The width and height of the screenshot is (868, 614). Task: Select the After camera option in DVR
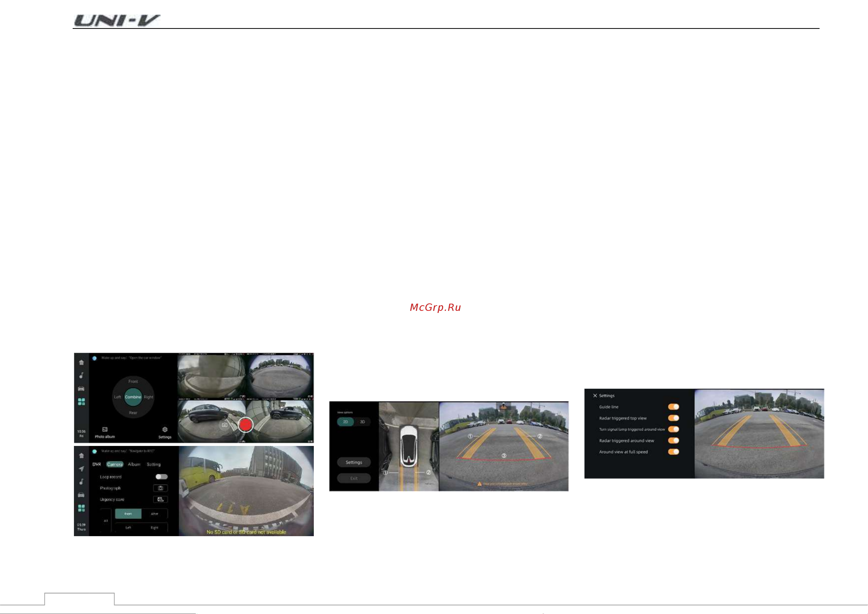pos(155,514)
